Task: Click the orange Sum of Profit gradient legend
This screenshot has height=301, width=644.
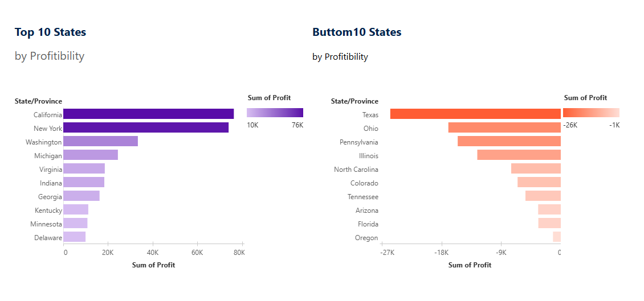Action: point(591,113)
